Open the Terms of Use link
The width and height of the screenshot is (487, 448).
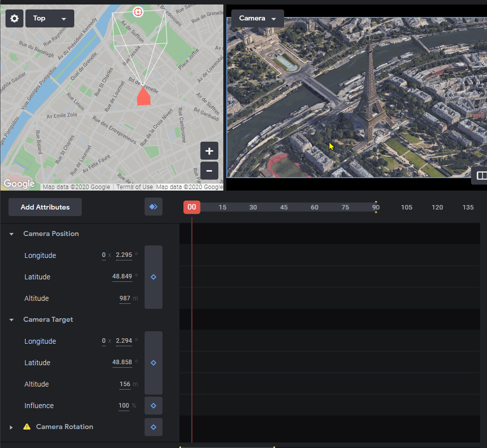(x=135, y=187)
